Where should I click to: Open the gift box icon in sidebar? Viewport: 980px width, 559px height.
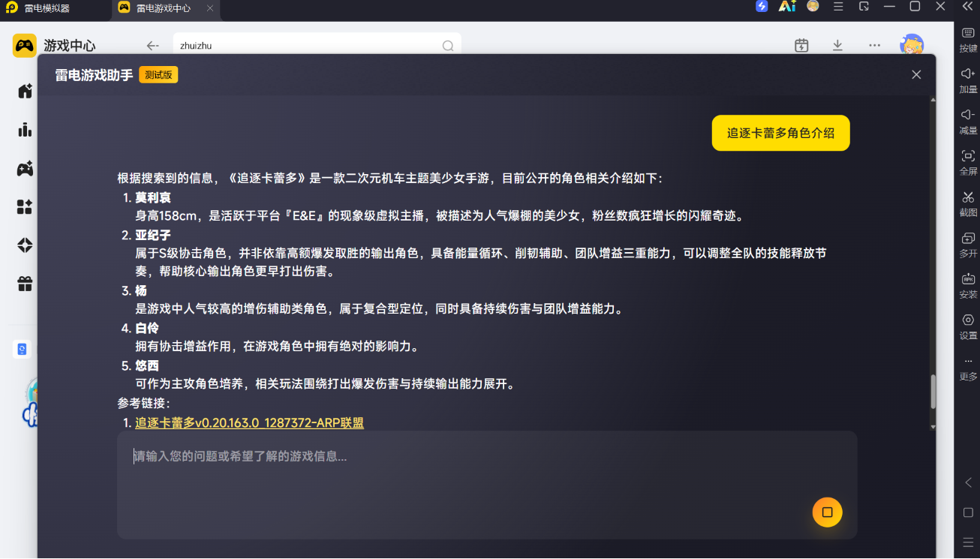coord(25,284)
